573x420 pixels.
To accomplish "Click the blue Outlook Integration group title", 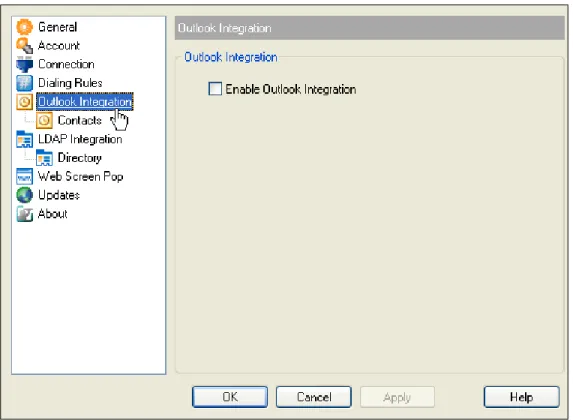I will tap(231, 57).
